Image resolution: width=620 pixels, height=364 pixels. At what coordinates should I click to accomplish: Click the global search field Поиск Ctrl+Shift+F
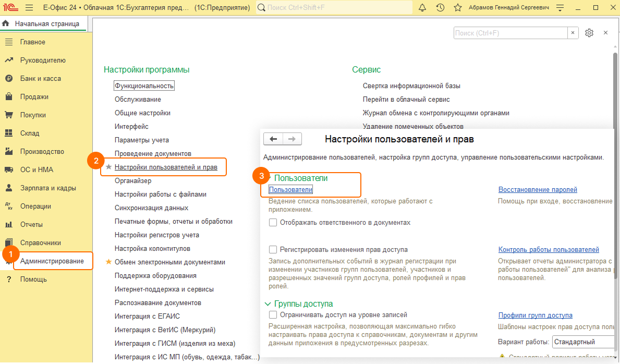334,7
